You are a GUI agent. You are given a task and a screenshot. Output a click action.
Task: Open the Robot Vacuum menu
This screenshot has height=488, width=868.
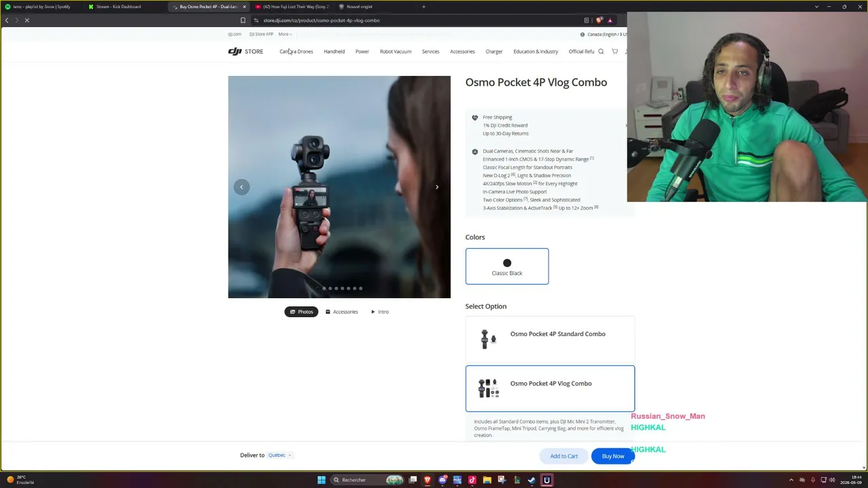(x=395, y=52)
